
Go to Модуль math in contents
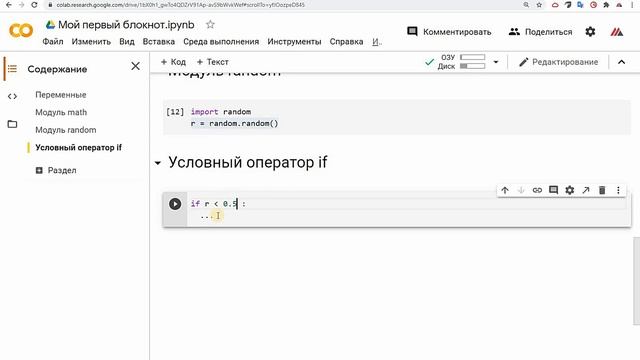(x=61, y=112)
